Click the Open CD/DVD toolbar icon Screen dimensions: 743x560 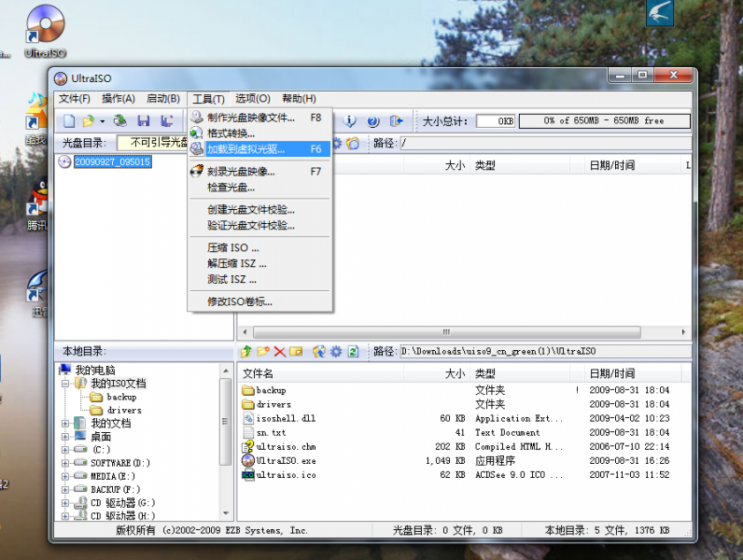coord(120,121)
